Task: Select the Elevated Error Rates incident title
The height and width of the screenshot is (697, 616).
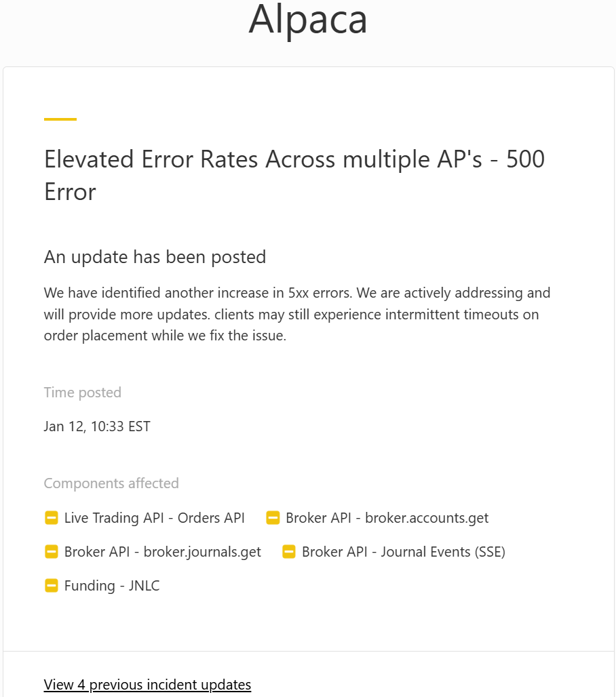Action: 294,160
